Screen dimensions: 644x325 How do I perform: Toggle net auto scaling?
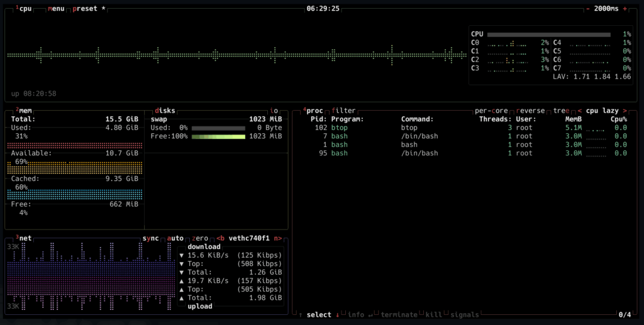pyautogui.click(x=175, y=239)
